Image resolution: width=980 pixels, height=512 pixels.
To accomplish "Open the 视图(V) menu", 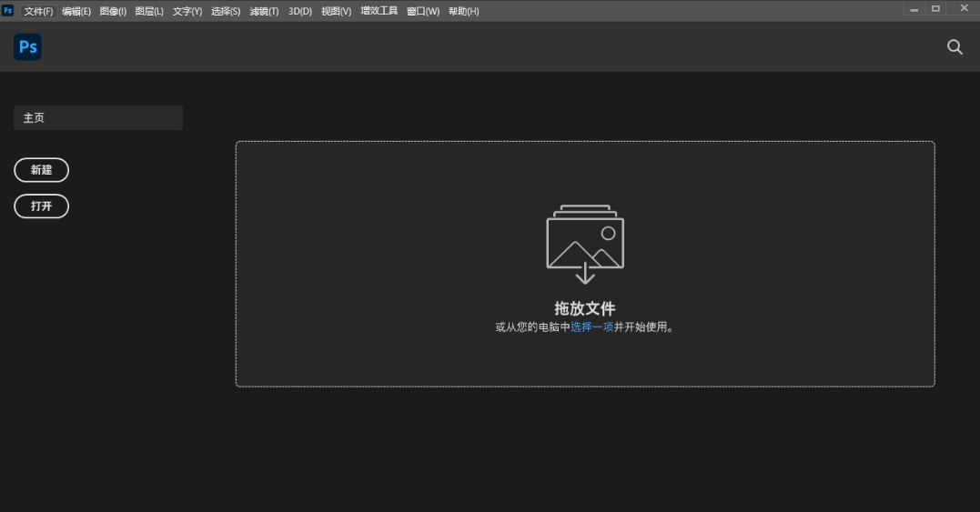I will tap(337, 11).
